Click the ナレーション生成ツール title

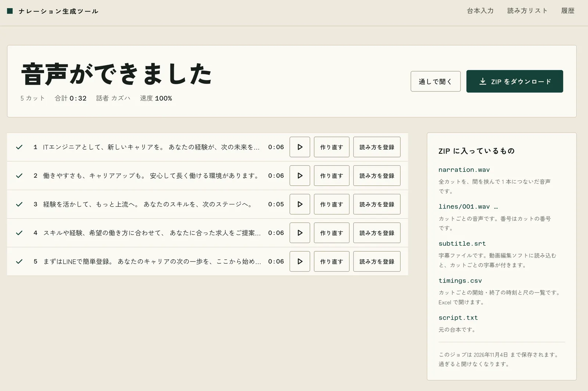pos(58,11)
